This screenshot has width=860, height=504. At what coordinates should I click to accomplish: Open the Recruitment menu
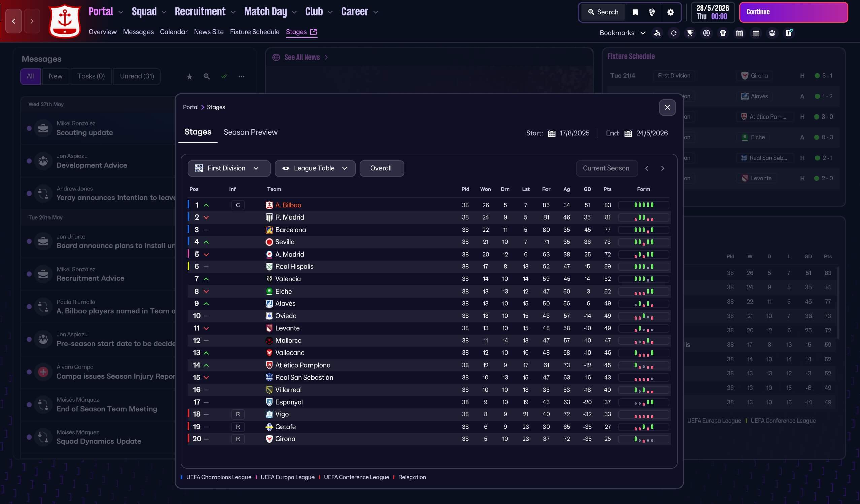(x=205, y=12)
